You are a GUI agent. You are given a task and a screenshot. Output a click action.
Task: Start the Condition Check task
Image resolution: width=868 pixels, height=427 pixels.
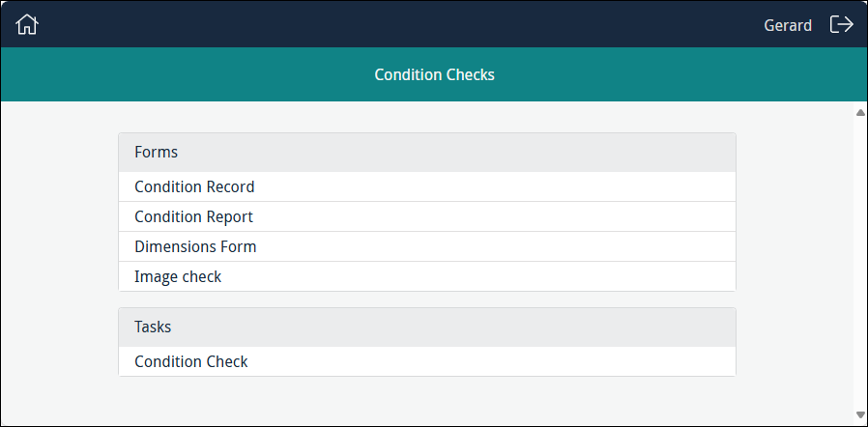click(x=191, y=361)
